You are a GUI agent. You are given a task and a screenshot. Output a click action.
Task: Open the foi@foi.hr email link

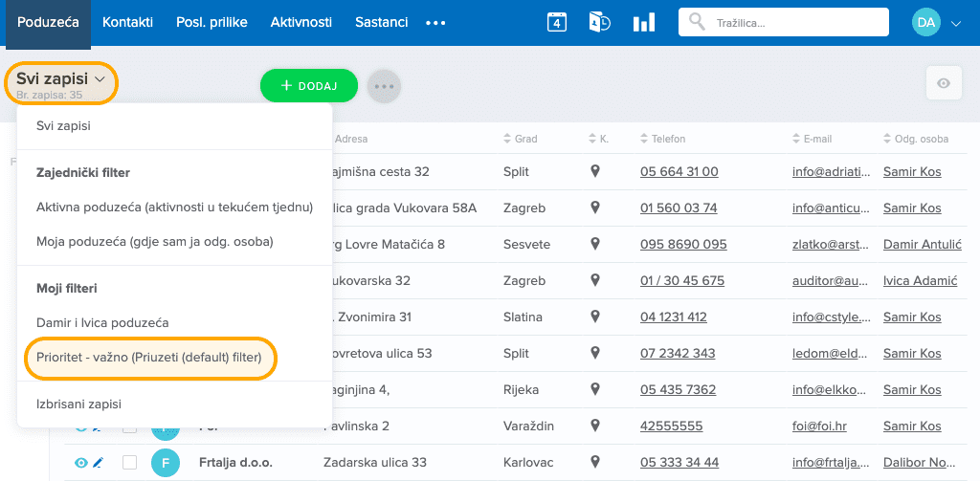820,426
